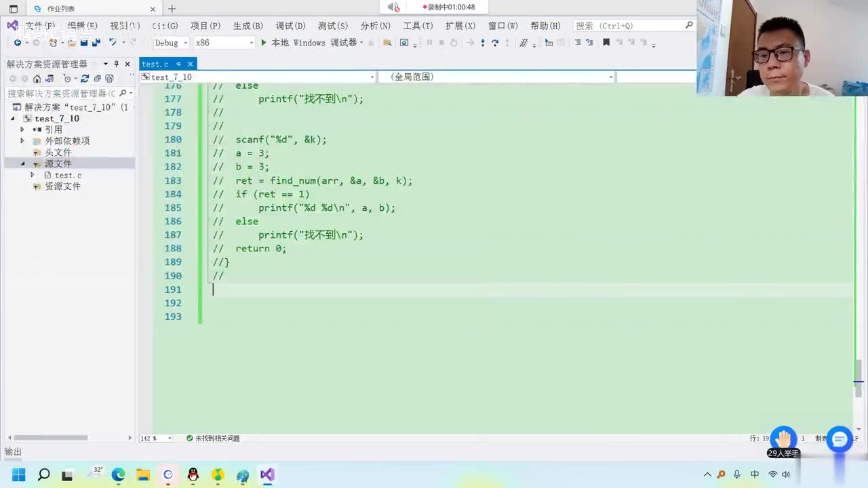
Task: Click the blue chat bubble floating button
Action: tap(840, 439)
